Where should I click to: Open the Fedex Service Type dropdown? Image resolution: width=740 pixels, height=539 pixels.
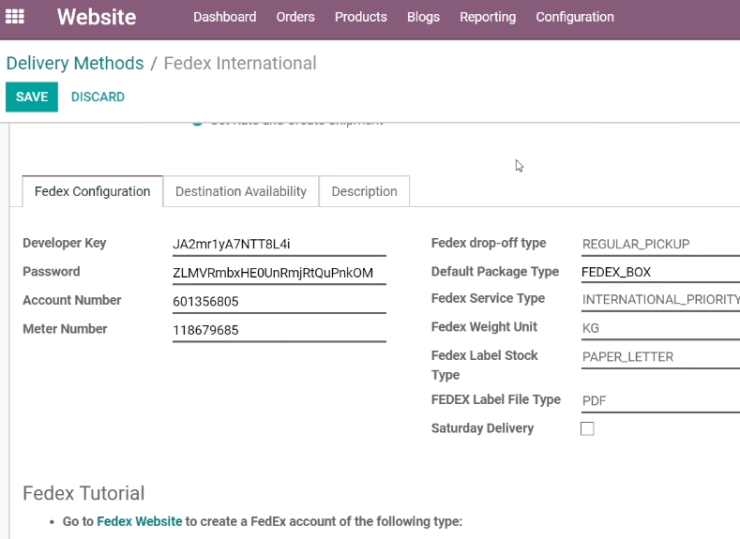pyautogui.click(x=660, y=300)
